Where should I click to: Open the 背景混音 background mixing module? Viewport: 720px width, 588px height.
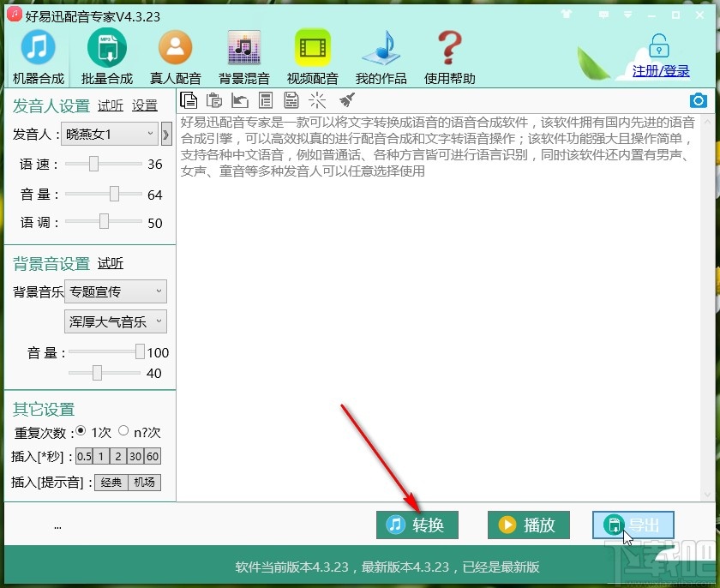pyautogui.click(x=243, y=57)
